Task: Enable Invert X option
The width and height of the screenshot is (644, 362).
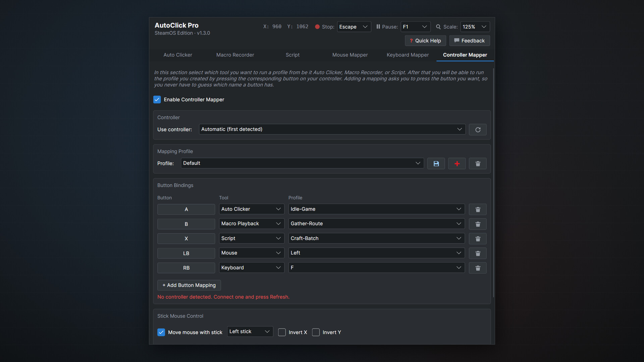Action: pyautogui.click(x=282, y=332)
